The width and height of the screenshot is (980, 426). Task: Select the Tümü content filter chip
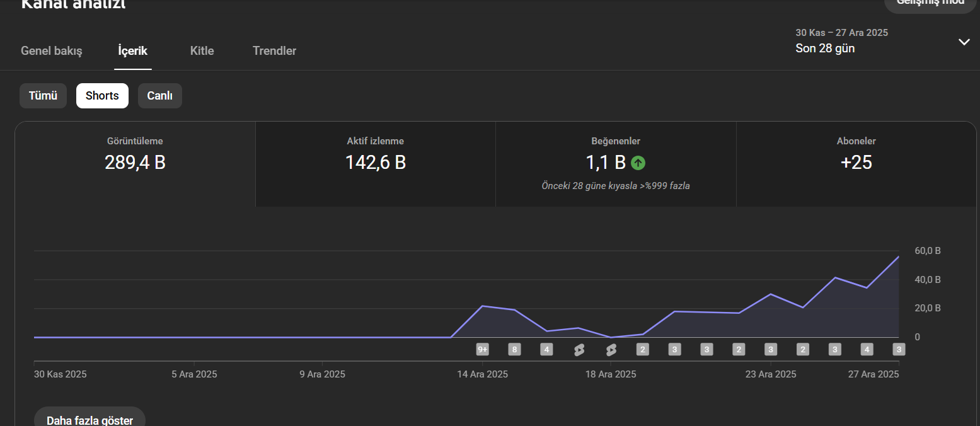[43, 96]
